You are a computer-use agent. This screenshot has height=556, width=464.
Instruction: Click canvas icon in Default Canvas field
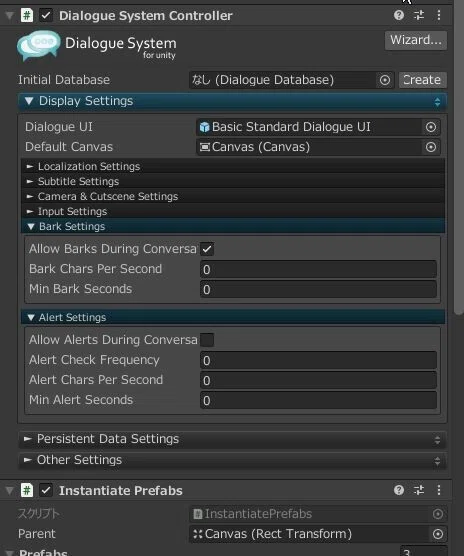205,147
